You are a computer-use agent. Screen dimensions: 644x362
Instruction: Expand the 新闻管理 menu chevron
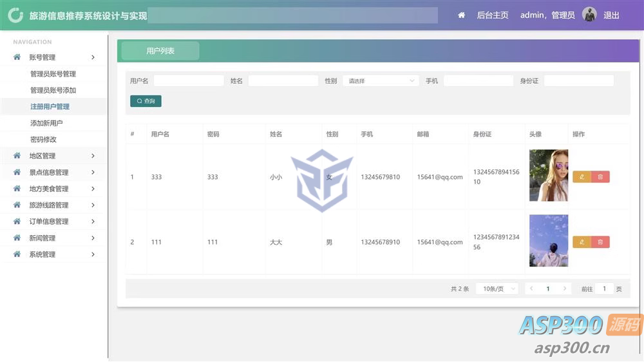(x=93, y=238)
